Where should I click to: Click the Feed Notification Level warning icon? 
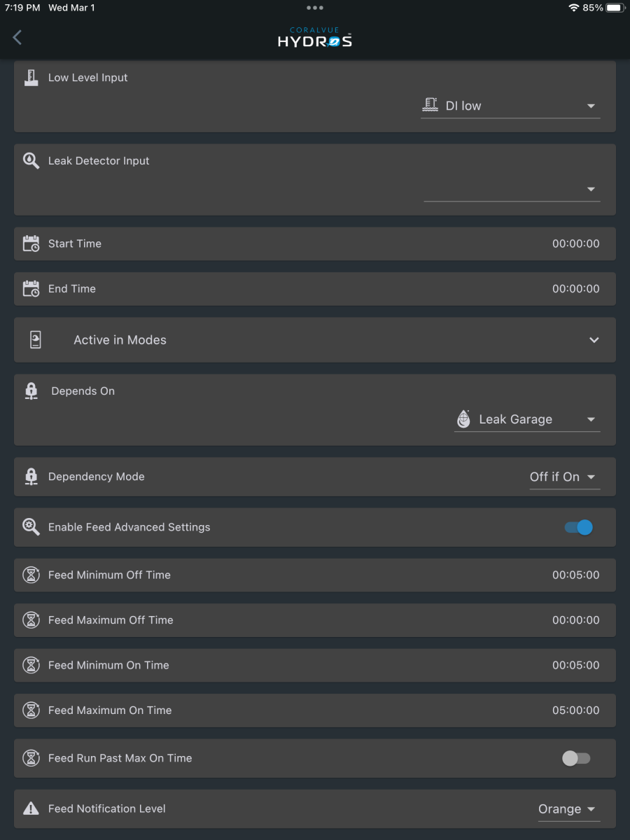[x=31, y=808]
